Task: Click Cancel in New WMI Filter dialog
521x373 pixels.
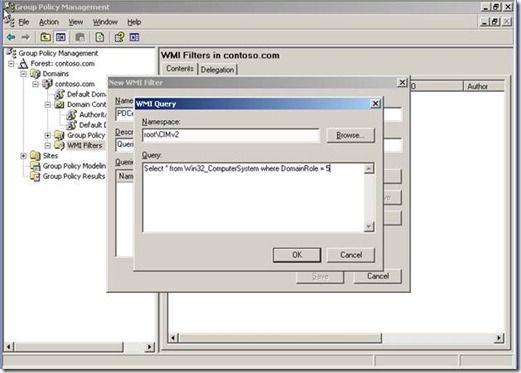Action: click(378, 276)
